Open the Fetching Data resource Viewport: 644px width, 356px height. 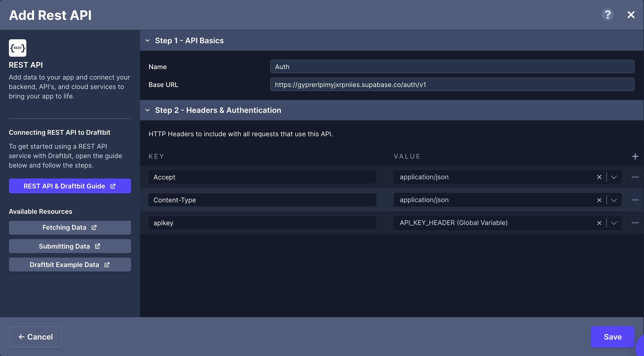pos(70,227)
